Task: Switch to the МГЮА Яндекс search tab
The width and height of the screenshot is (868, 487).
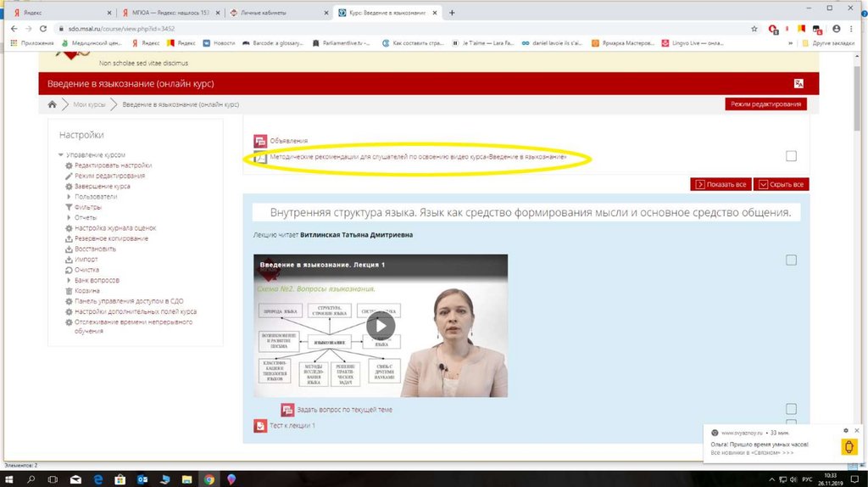Action: (x=168, y=13)
